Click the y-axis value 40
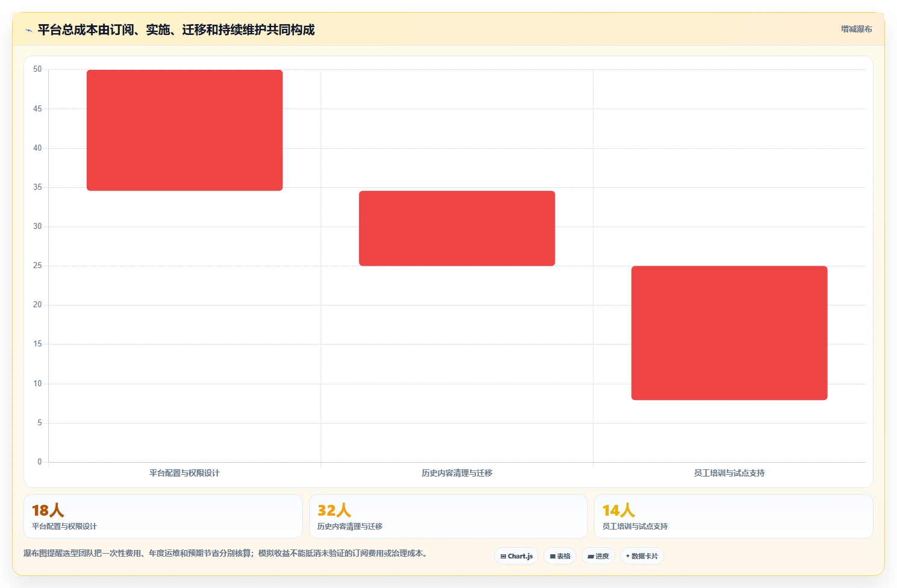This screenshot has width=897, height=588. tap(37, 148)
